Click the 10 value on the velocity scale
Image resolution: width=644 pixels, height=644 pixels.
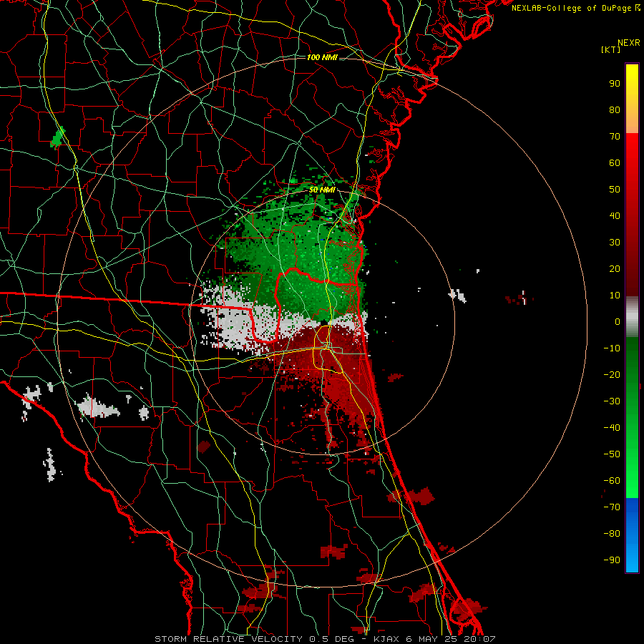[x=615, y=296]
